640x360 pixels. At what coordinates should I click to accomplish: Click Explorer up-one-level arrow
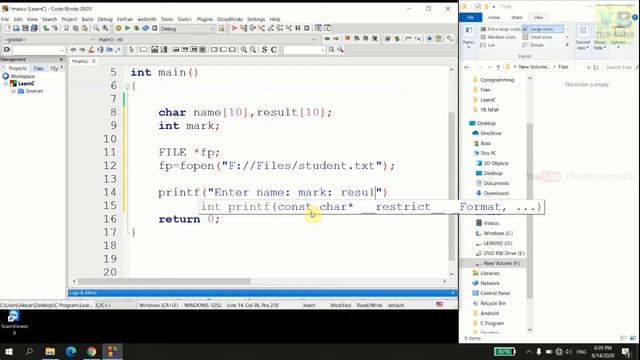click(498, 67)
